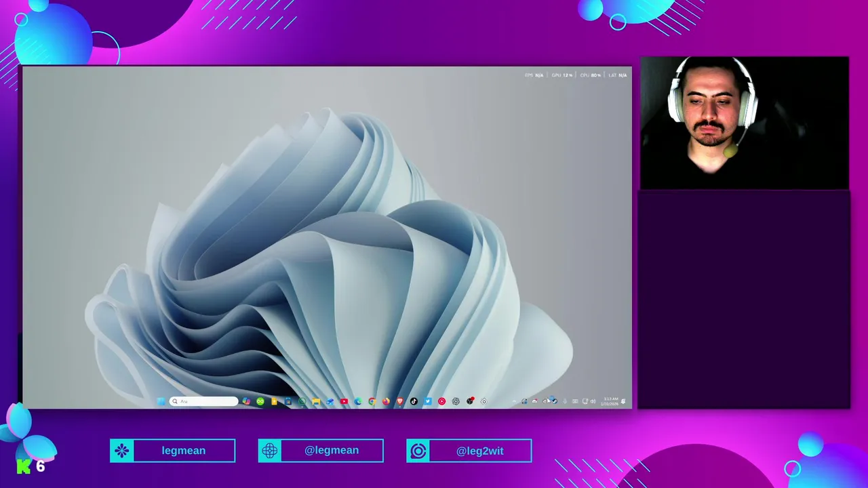Click the LAT N/A overlay readout
Screen dimensions: 868x488
point(618,75)
